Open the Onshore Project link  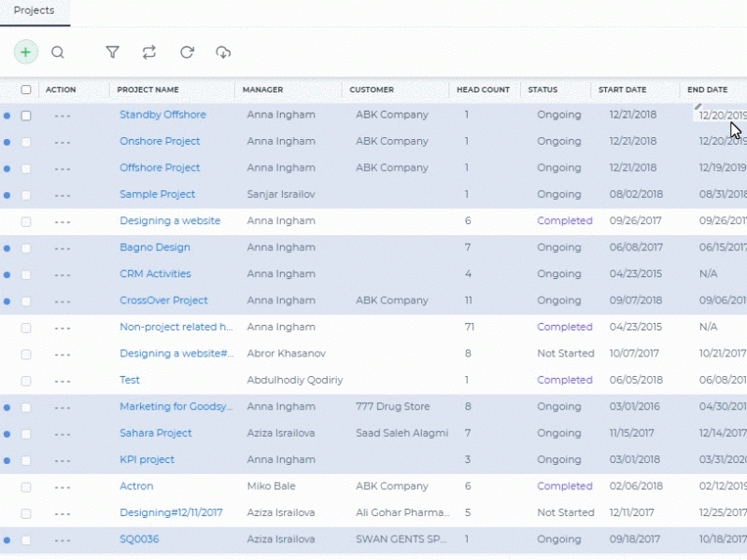[x=160, y=142]
